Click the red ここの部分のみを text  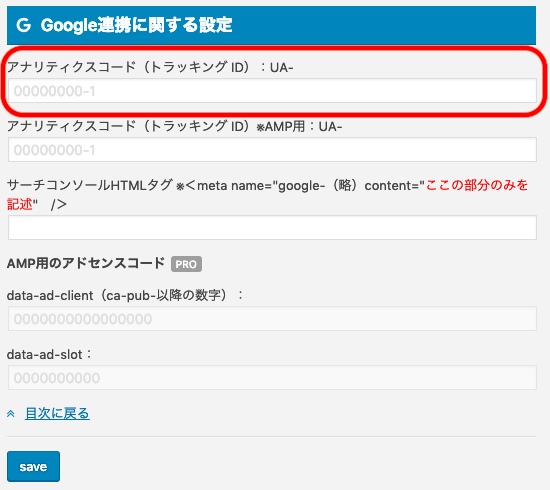(x=477, y=185)
